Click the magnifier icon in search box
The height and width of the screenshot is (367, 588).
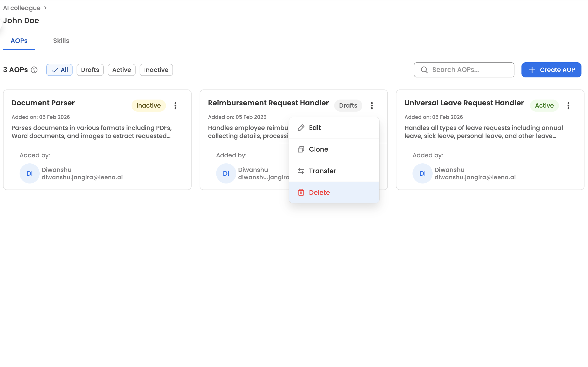(x=424, y=70)
